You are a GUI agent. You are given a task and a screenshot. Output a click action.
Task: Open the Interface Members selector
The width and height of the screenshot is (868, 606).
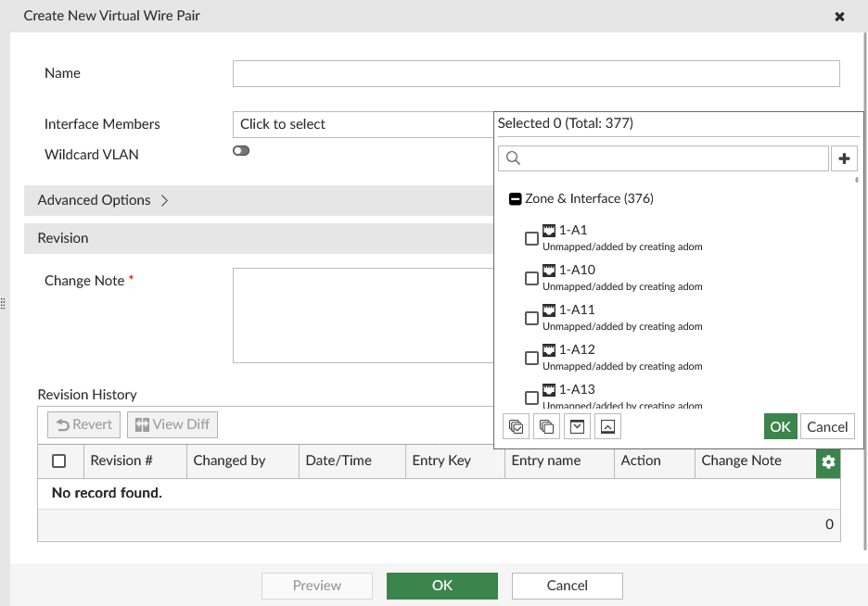(x=362, y=124)
